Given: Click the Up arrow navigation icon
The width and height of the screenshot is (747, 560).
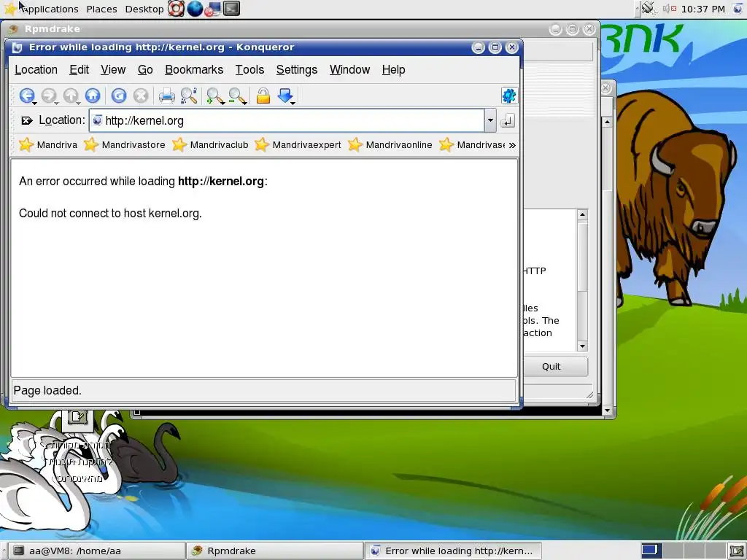Looking at the screenshot, I should point(71,96).
